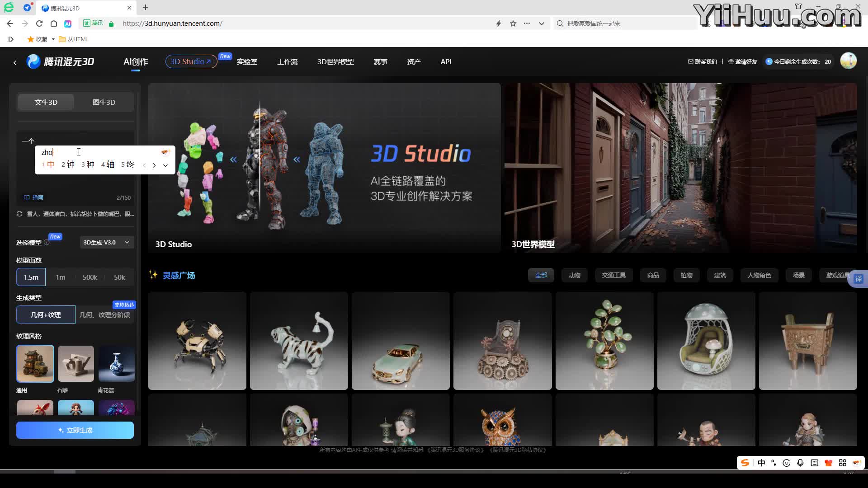Expand the 3D生成-V3.0 model dropdown
This screenshot has width=868, height=488.
click(x=106, y=242)
